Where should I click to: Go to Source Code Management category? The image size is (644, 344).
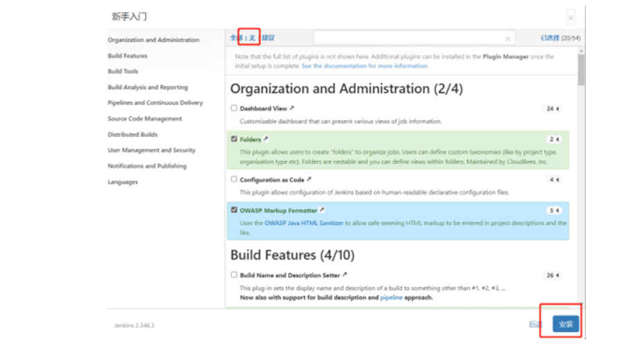coord(145,118)
